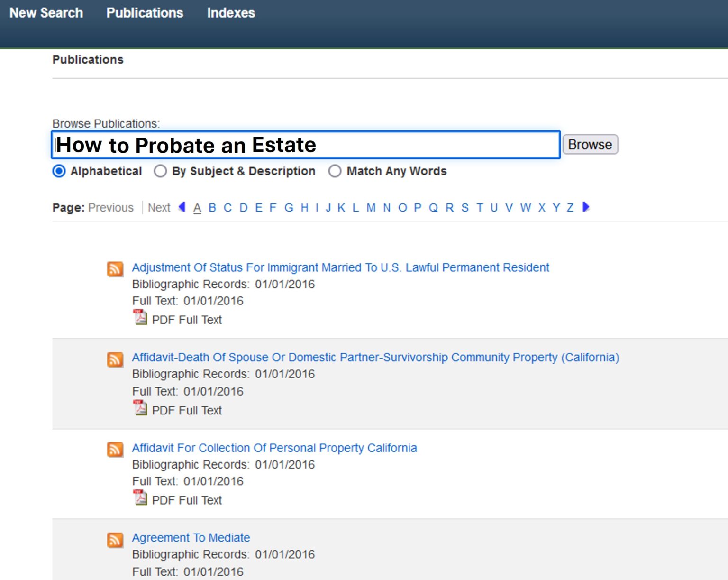Open the Agreement To Mediate publication link
The image size is (728, 580).
tap(191, 537)
